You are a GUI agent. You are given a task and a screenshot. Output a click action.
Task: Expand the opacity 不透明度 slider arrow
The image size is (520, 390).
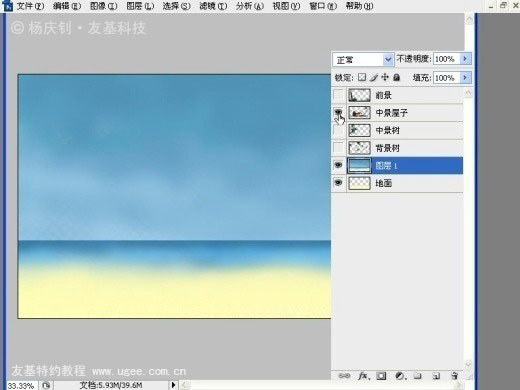[465, 59]
